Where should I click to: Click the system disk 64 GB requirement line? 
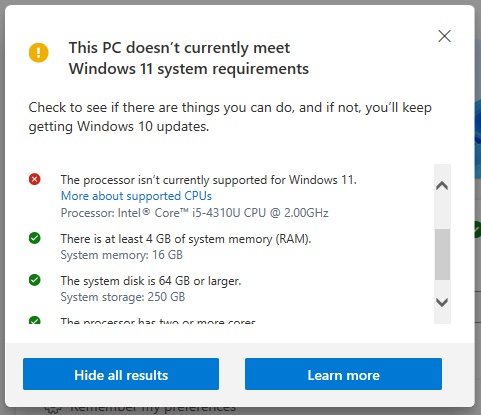(x=151, y=281)
